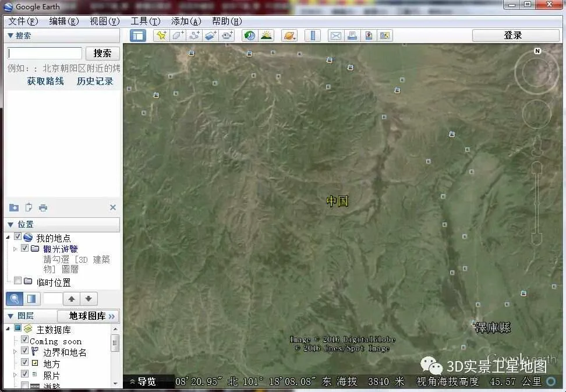Add a placemark with the pushpin icon
Screen dimensions: 566x392
[x=161, y=36]
